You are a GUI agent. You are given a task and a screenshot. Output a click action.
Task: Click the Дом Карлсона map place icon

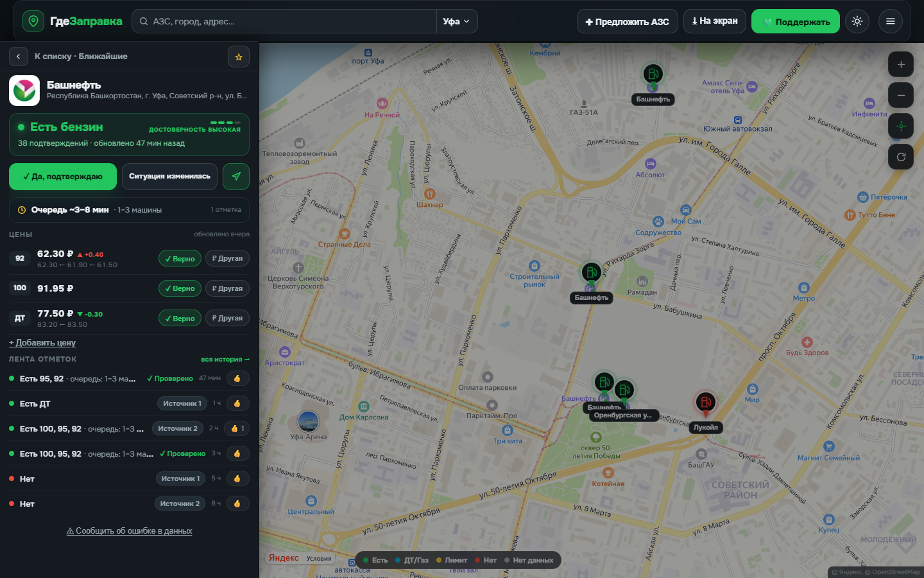(364, 407)
